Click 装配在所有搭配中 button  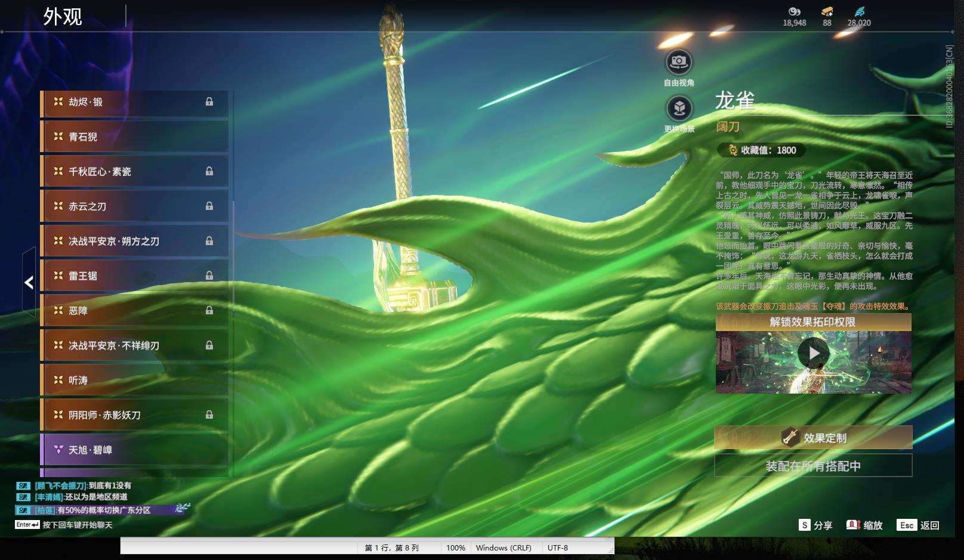click(x=813, y=466)
